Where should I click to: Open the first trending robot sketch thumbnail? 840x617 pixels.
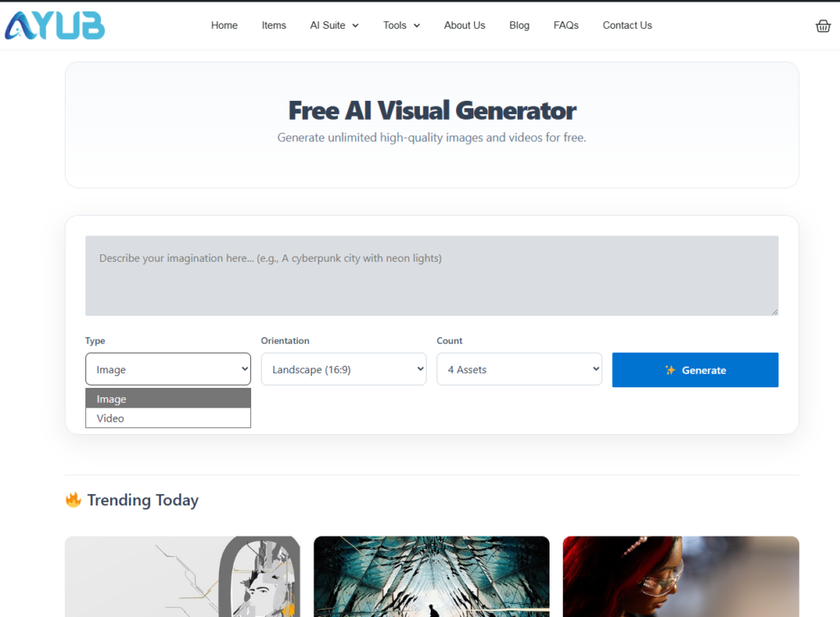(182, 576)
